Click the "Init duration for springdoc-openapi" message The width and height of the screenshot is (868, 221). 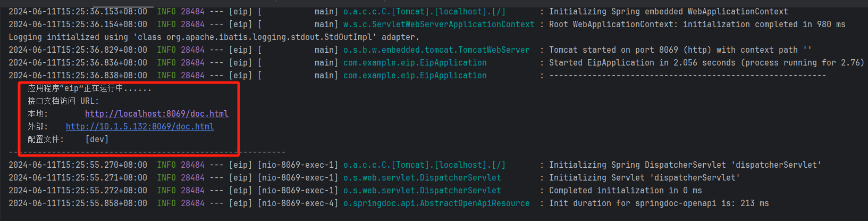(659, 203)
